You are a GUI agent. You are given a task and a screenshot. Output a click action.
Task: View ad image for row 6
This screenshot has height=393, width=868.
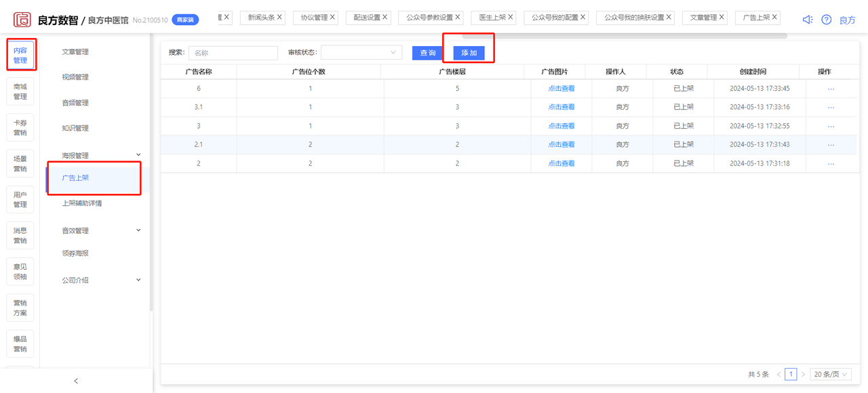click(561, 88)
